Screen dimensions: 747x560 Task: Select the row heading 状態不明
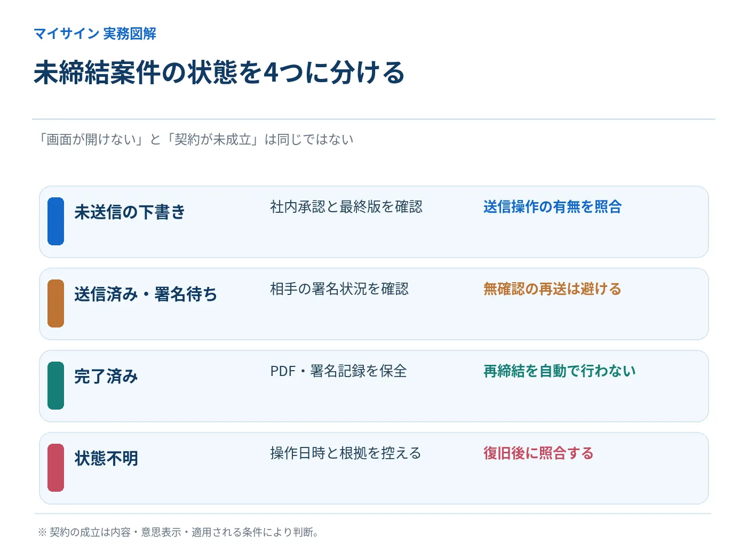point(106,458)
